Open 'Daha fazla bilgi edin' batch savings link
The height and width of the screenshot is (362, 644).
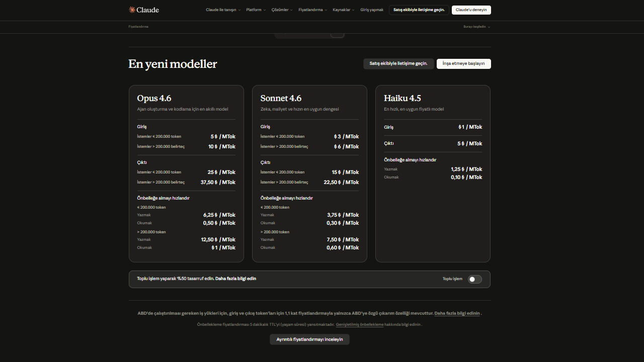[235, 279]
